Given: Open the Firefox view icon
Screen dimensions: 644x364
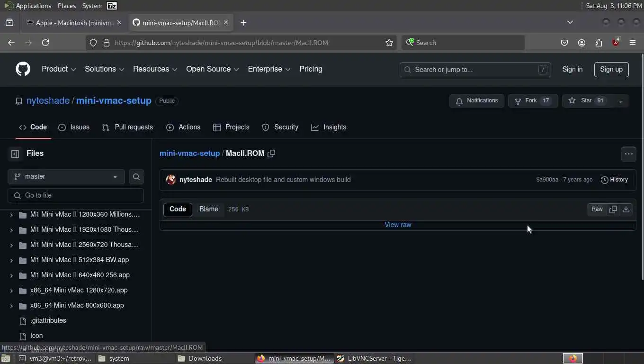Looking at the screenshot, I should [x=9, y=22].
